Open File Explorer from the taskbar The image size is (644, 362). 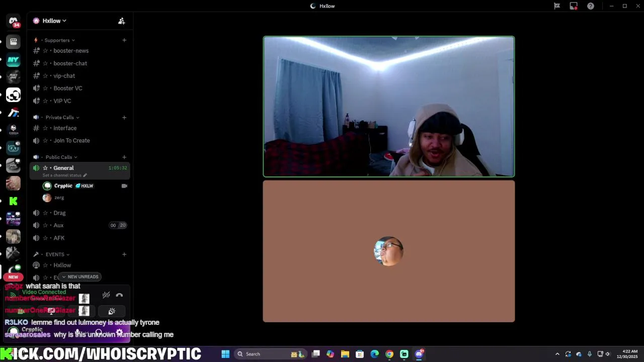[x=345, y=354]
